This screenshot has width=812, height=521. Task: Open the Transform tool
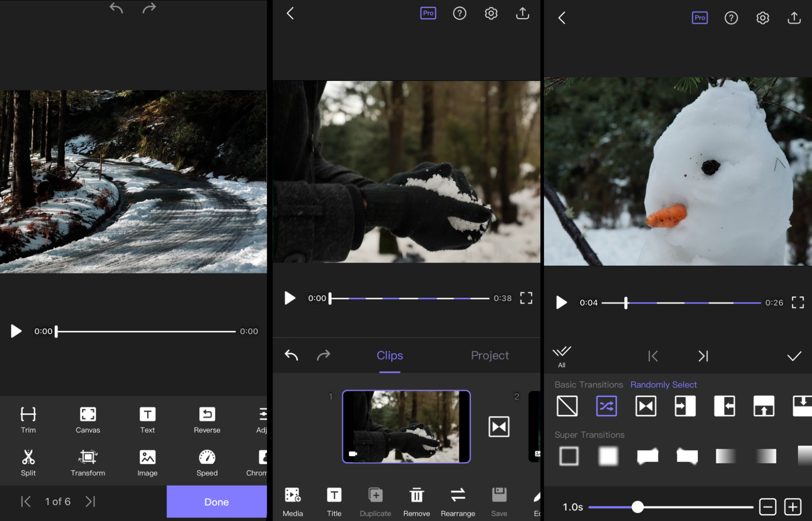pyautogui.click(x=88, y=462)
